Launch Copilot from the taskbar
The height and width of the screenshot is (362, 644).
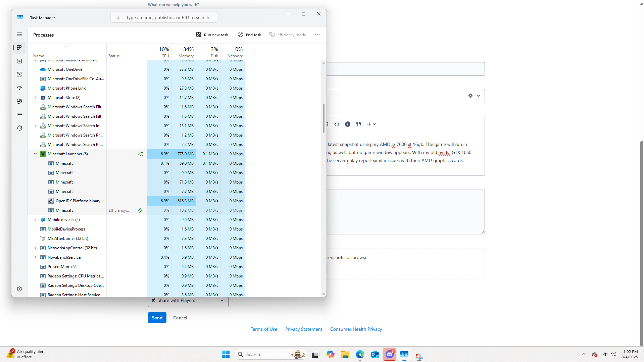click(x=330, y=354)
